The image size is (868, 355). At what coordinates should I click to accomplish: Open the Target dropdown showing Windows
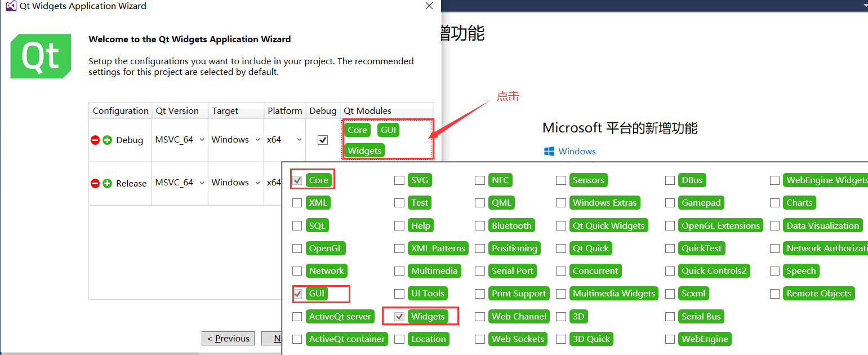[x=235, y=139]
